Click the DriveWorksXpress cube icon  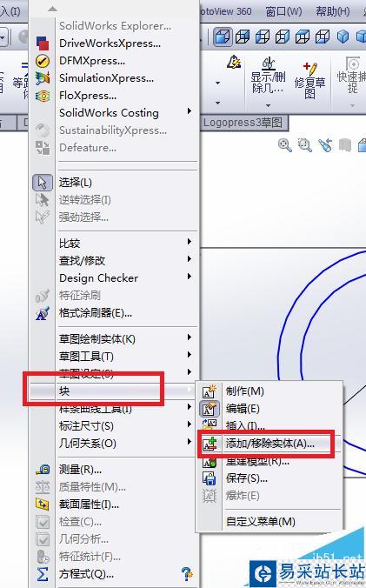click(43, 43)
